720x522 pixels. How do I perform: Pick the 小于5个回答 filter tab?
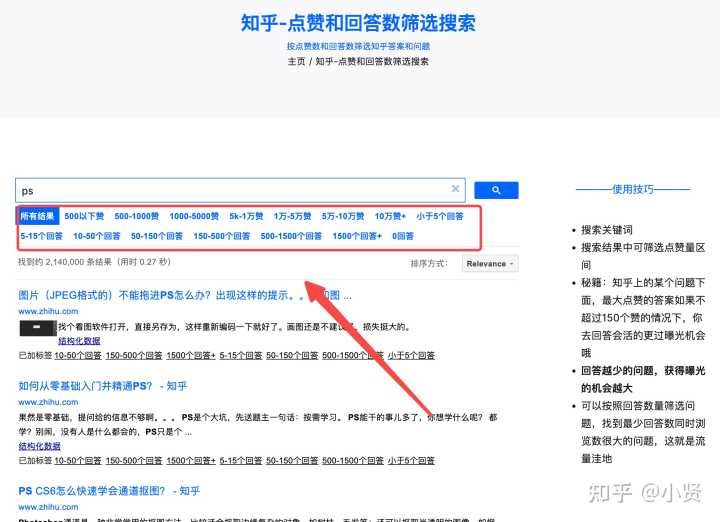click(440, 216)
